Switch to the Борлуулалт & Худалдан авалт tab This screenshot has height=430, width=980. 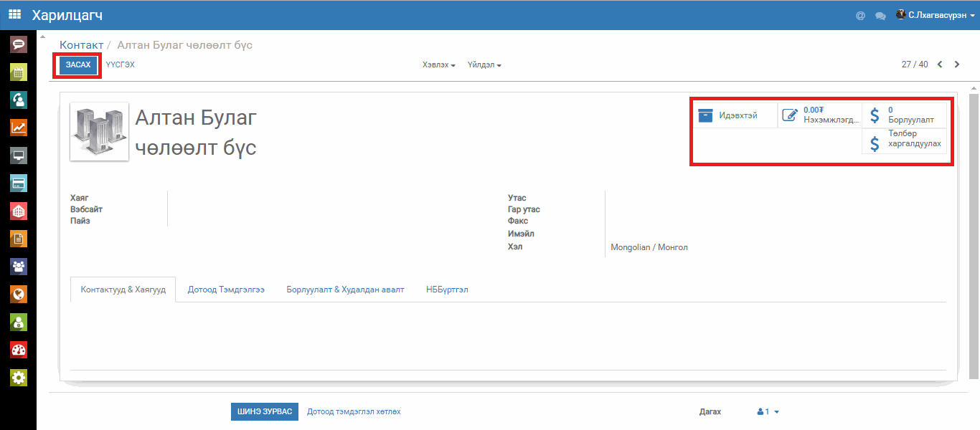click(345, 290)
